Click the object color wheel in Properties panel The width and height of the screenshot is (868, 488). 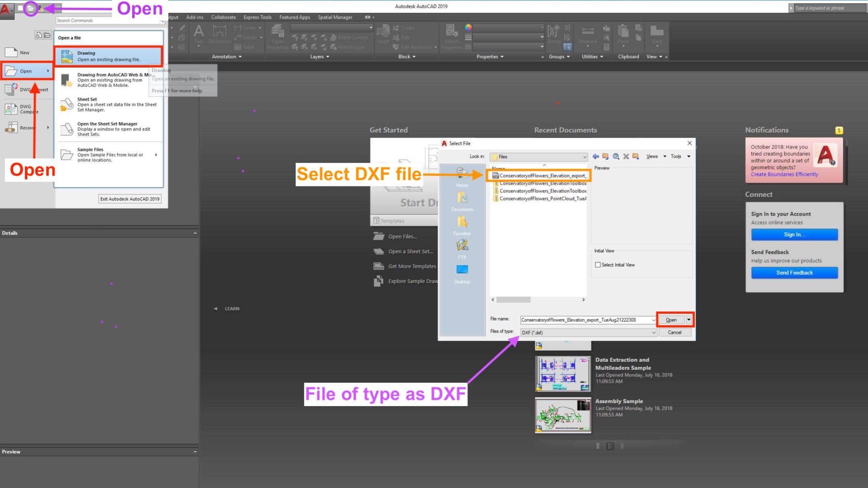pos(467,28)
